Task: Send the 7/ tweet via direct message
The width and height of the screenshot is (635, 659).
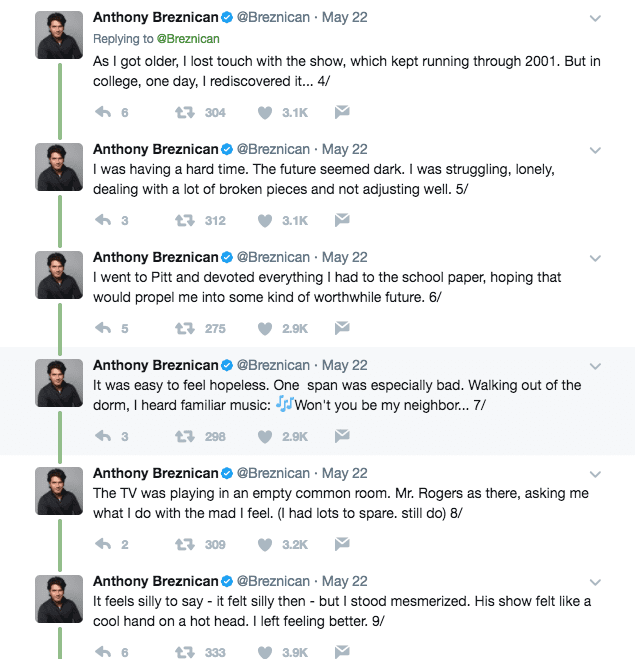Action: coord(342,436)
